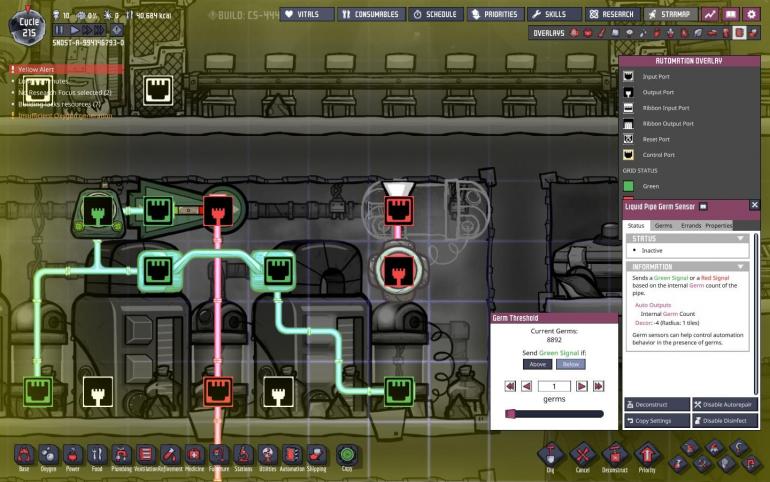Click Copy Settings button
The width and height of the screenshot is (770, 482).
pos(657,421)
